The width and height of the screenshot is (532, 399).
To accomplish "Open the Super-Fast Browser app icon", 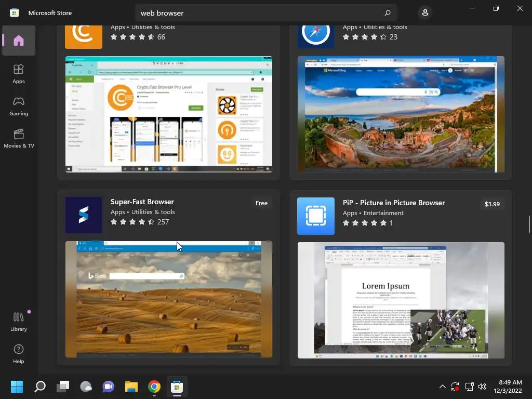I will 84,215.
